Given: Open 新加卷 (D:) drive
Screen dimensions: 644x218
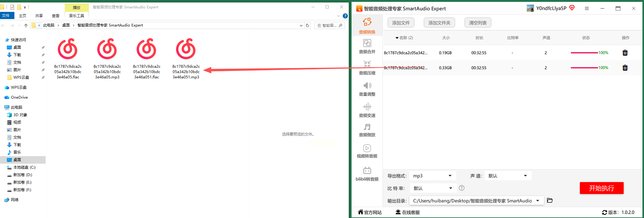Looking at the screenshot, I should coord(23,175).
